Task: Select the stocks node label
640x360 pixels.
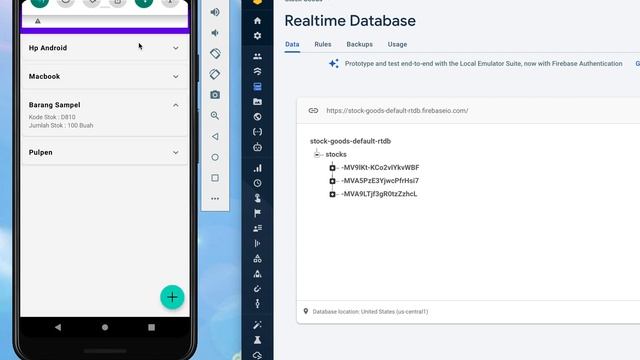Action: point(336,155)
